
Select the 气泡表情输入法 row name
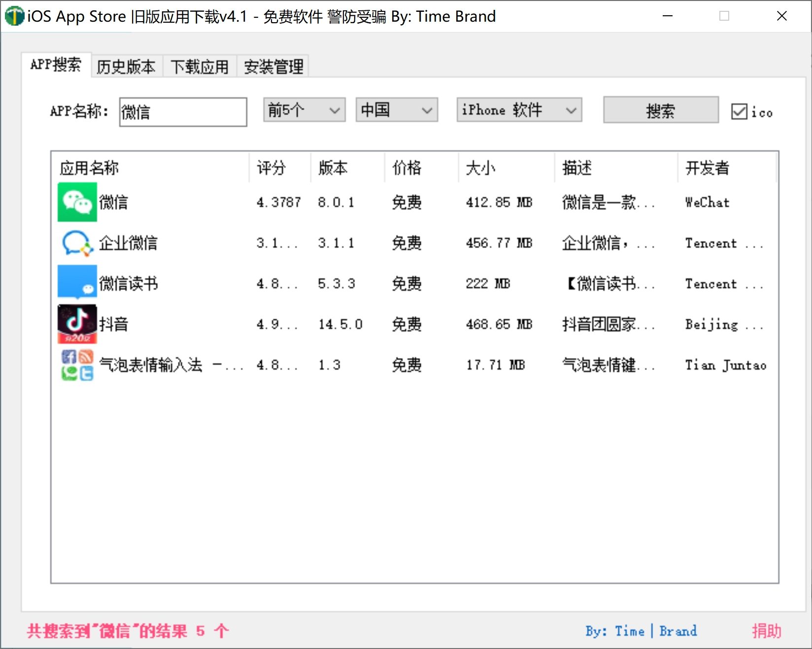(171, 365)
